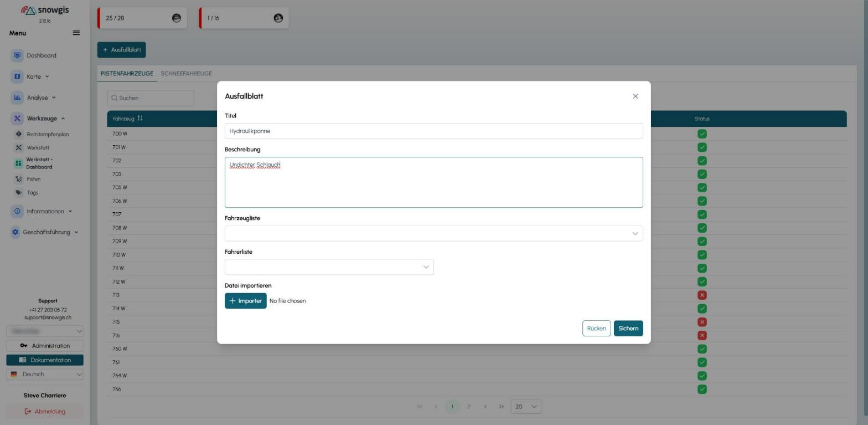The image size is (868, 425).
Task: Click the sort arrows next to Fahrzeug
Action: 140,119
